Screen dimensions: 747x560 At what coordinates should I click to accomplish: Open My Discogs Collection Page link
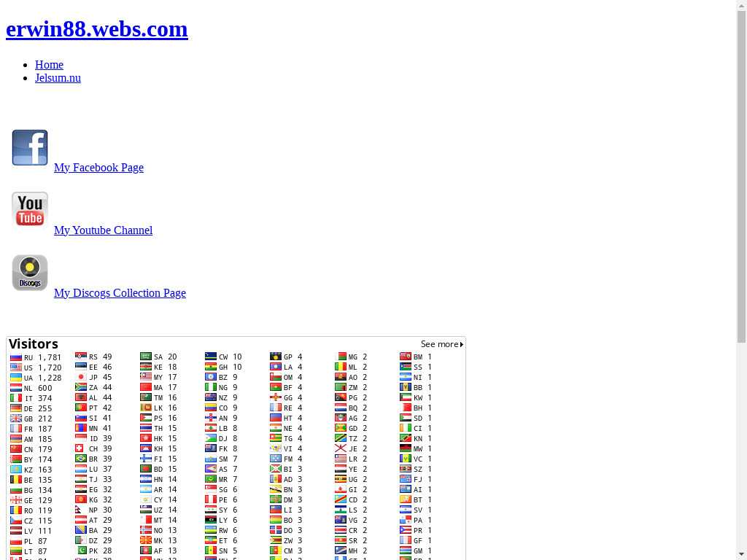pyautogui.click(x=120, y=293)
